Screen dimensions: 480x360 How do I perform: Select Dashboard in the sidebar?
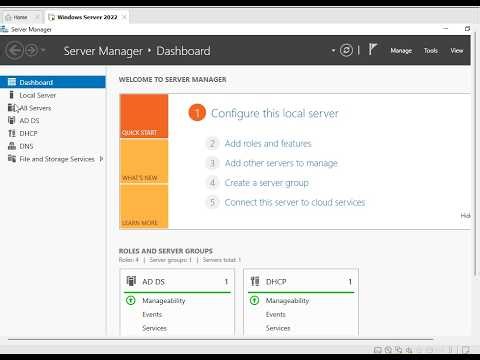[53, 82]
